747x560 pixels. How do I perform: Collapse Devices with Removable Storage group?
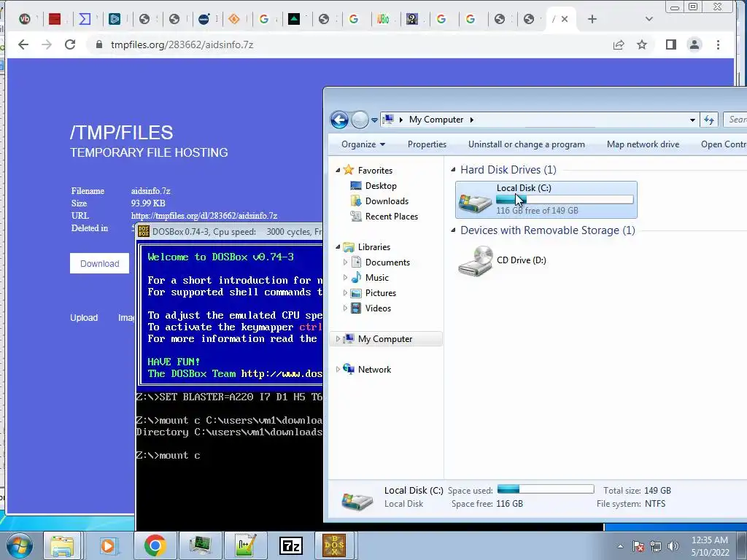[x=453, y=230]
